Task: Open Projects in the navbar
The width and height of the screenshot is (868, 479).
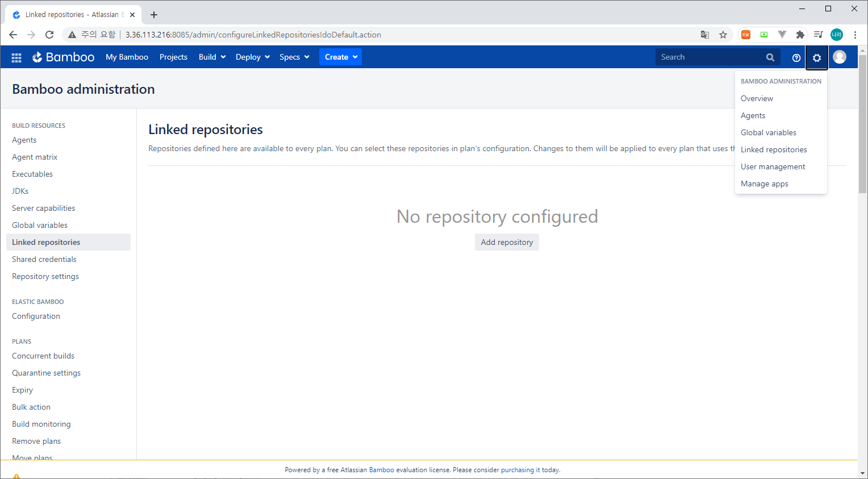Action: [173, 57]
